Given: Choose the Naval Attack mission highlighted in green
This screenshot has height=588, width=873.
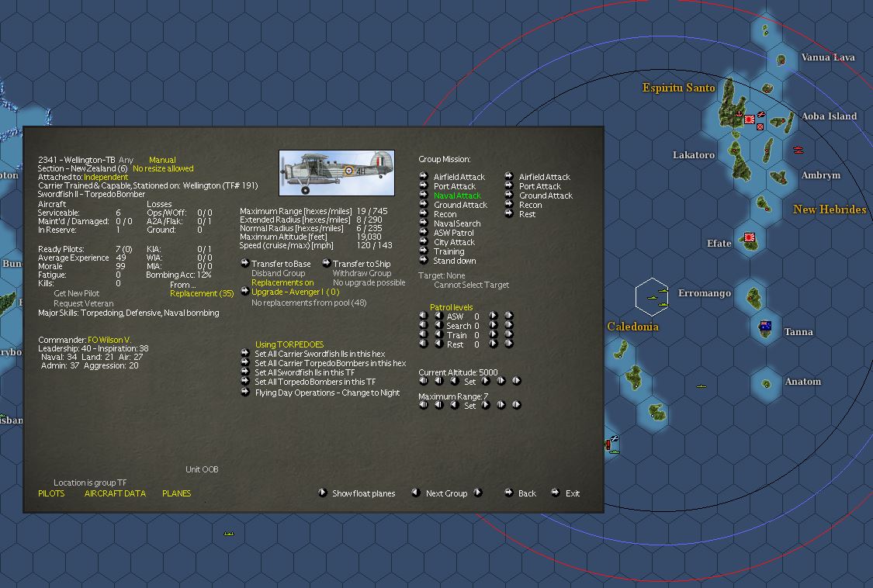Looking at the screenshot, I should (x=457, y=196).
